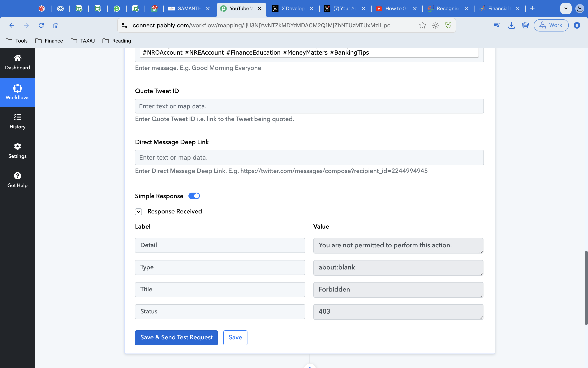Click the add step plus below the card

tap(310, 366)
